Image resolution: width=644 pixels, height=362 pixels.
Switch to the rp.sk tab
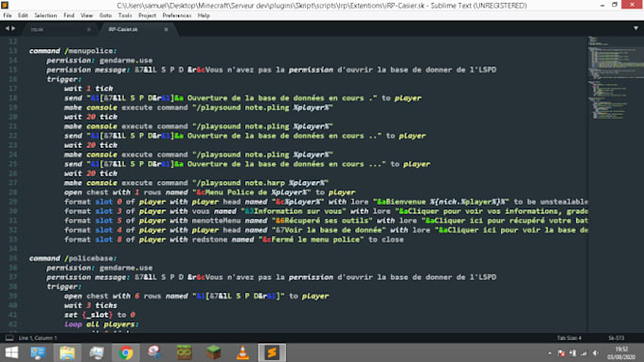click(x=58, y=29)
